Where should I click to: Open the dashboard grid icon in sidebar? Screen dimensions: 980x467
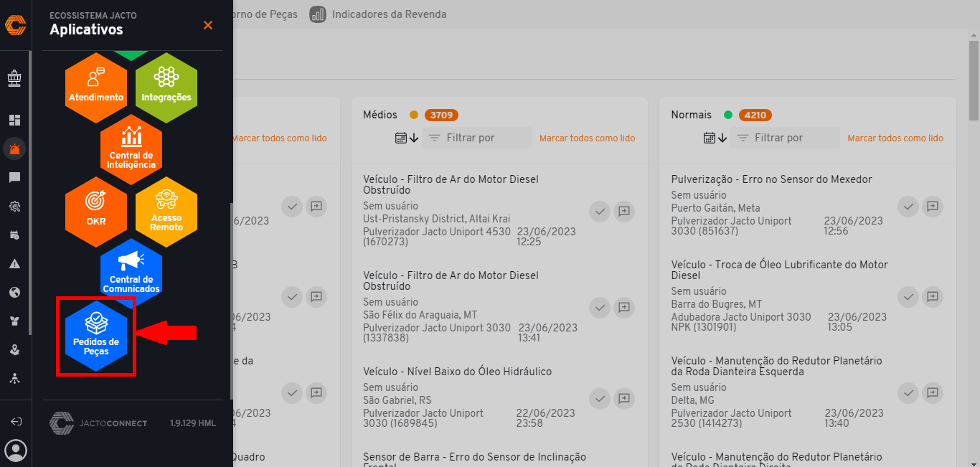click(15, 120)
